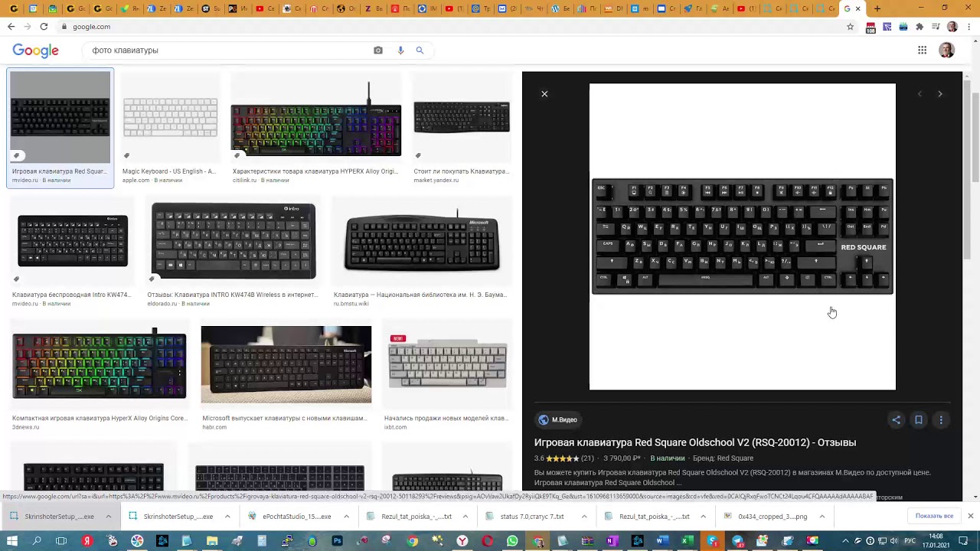
Task: Click 'Бренд: Red Square' text
Action: (x=723, y=458)
